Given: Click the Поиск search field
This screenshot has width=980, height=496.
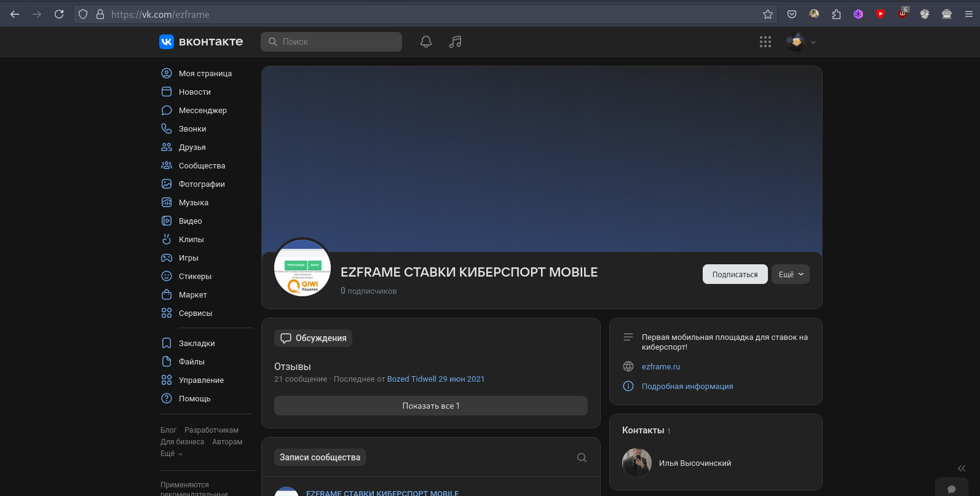Looking at the screenshot, I should point(332,42).
